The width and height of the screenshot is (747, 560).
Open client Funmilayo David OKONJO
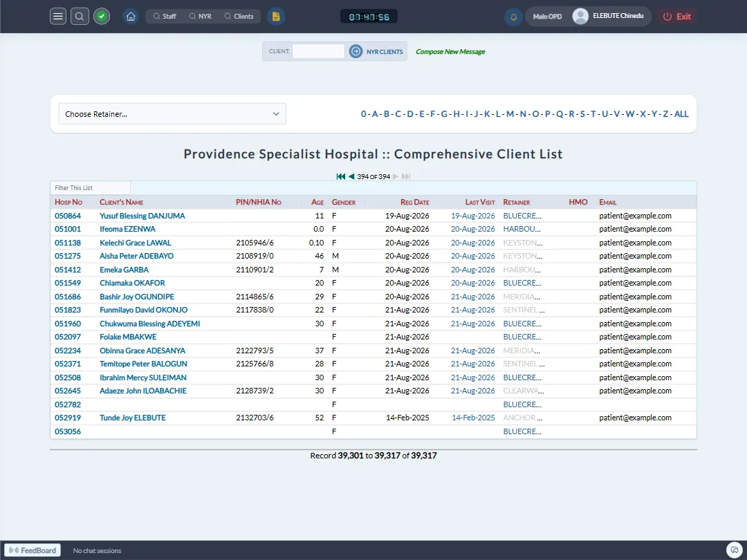click(143, 310)
